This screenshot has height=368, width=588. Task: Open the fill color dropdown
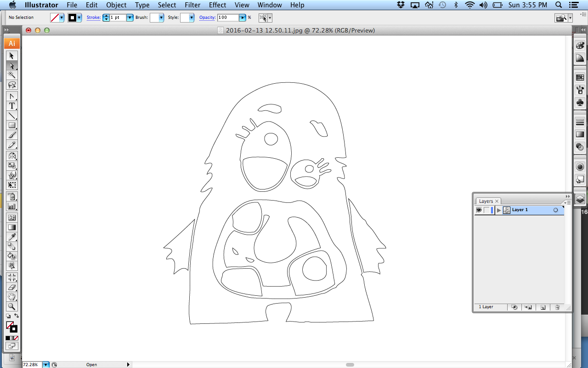[62, 17]
